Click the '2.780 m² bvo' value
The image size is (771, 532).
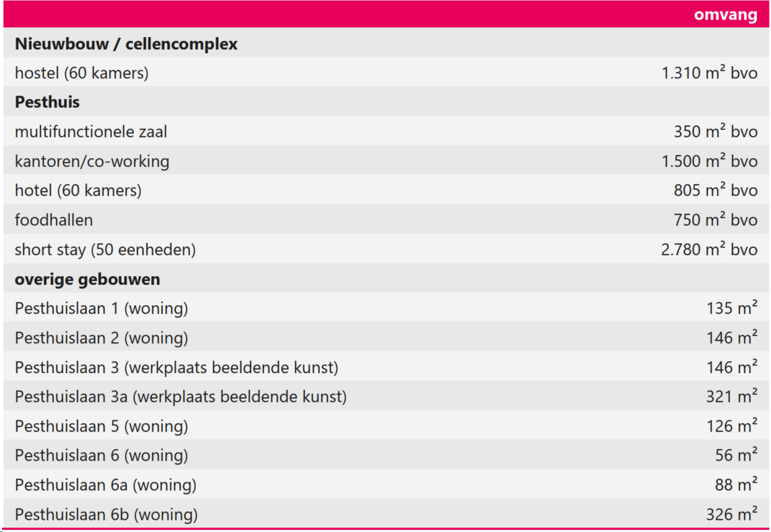[x=709, y=250]
